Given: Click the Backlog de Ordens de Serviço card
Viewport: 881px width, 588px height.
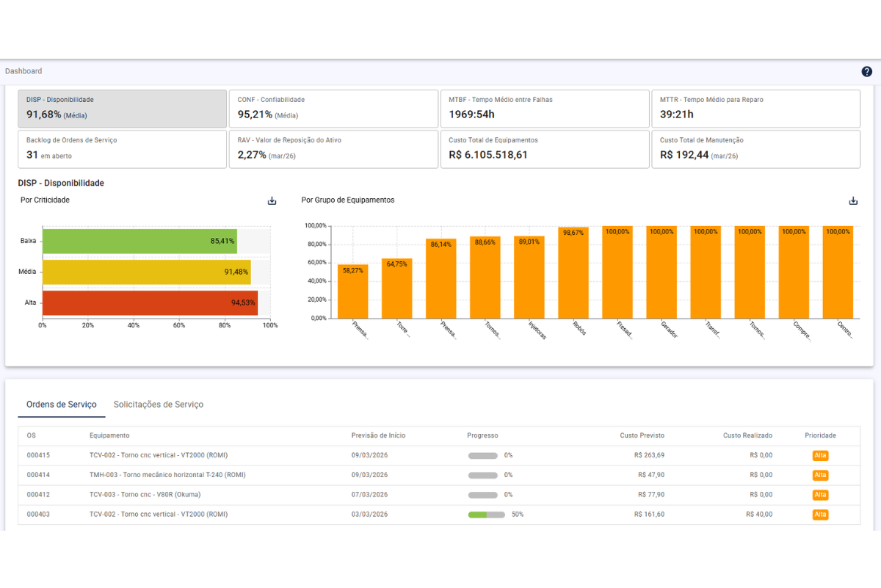Looking at the screenshot, I should point(122,148).
